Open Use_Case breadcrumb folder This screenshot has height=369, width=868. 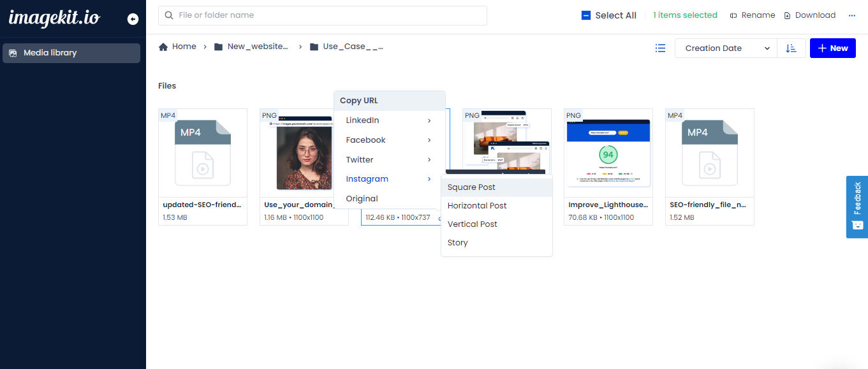[346, 47]
